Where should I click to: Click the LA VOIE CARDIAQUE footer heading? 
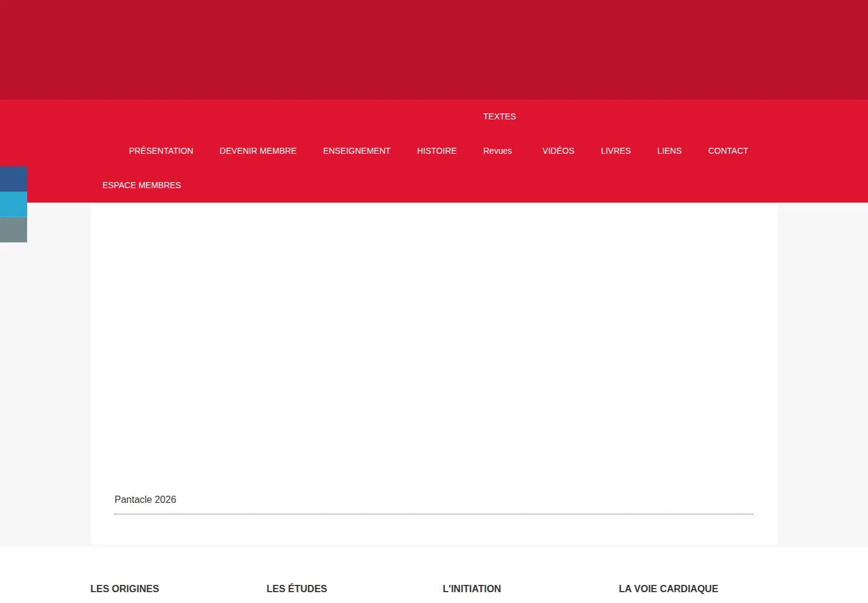pyautogui.click(x=668, y=589)
